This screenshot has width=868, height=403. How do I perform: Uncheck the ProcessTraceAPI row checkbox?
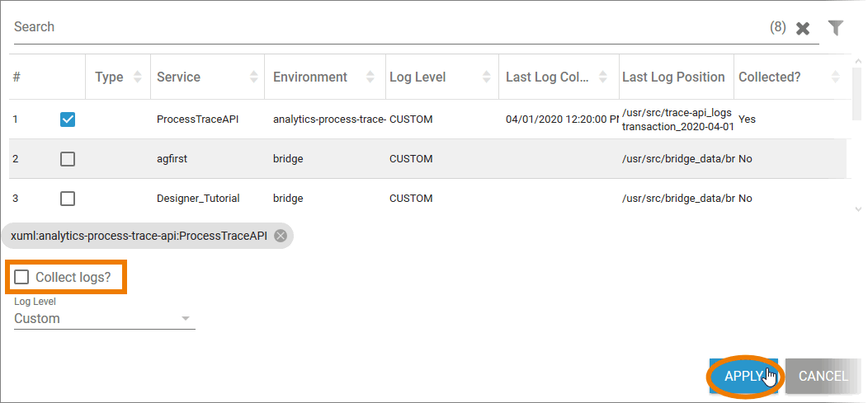click(x=68, y=119)
